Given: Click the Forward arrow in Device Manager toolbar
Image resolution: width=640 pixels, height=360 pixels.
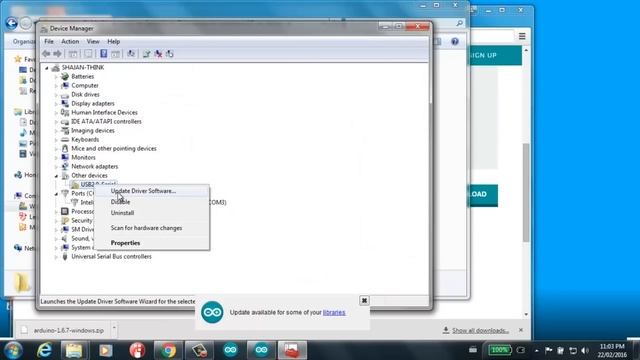Looking at the screenshot, I should click(58, 53).
